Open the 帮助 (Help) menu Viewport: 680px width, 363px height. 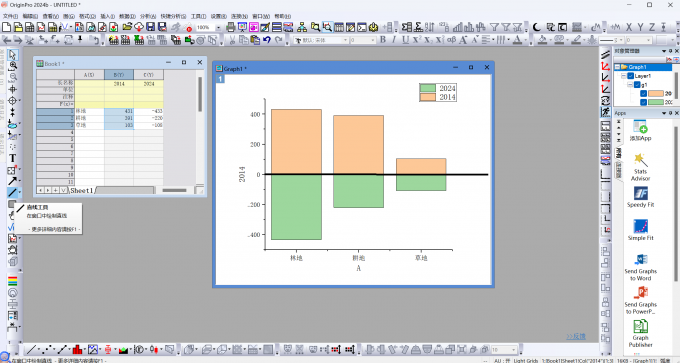[x=283, y=16]
